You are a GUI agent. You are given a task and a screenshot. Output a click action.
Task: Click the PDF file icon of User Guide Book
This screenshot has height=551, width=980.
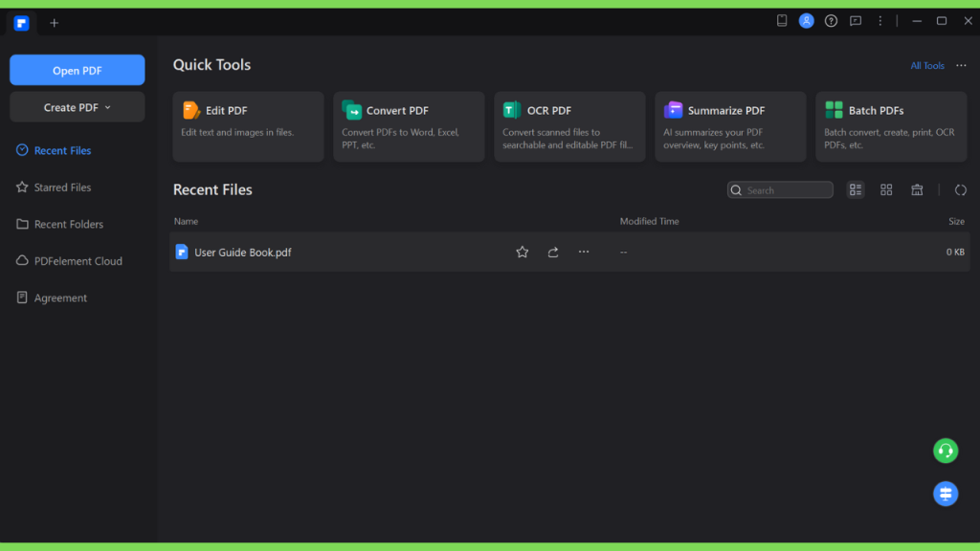[181, 252]
